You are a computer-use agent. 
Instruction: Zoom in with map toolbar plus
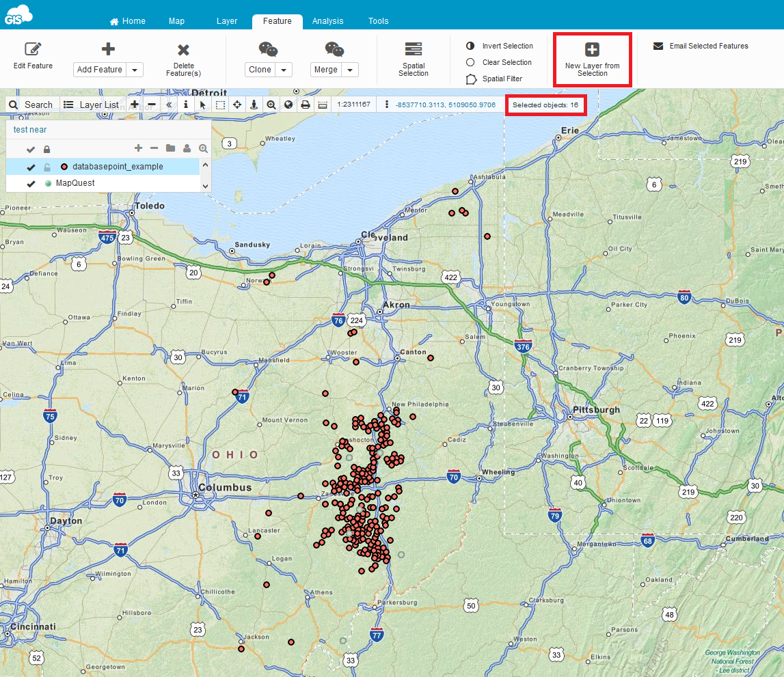point(135,105)
